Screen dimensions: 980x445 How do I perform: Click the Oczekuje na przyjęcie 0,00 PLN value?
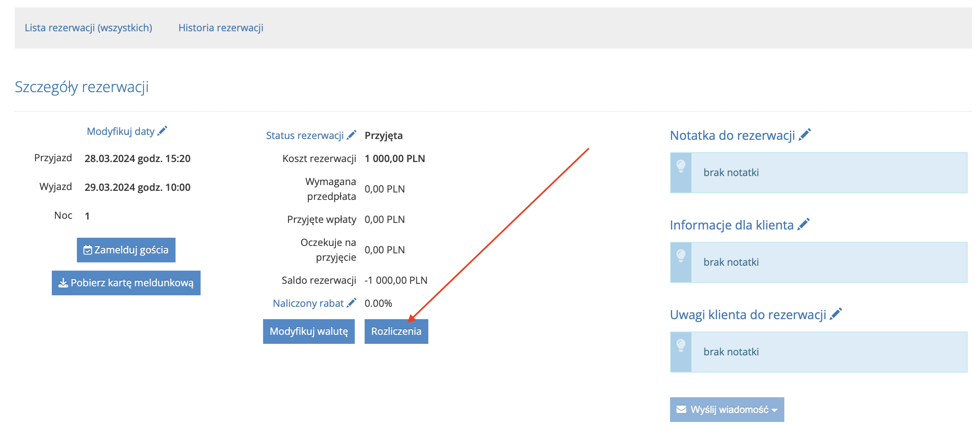pyautogui.click(x=385, y=250)
